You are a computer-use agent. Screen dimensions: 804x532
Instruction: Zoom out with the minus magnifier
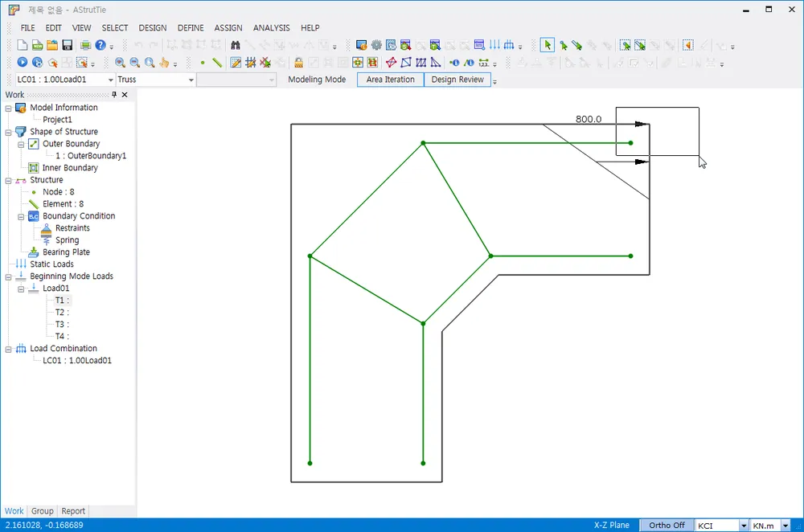135,63
